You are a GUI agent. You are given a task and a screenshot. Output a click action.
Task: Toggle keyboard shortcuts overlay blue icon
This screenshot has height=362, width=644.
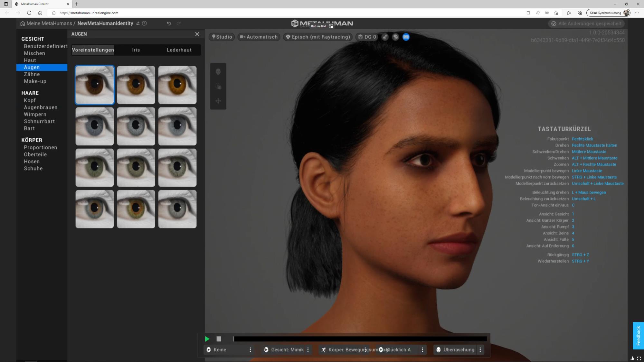(x=406, y=37)
